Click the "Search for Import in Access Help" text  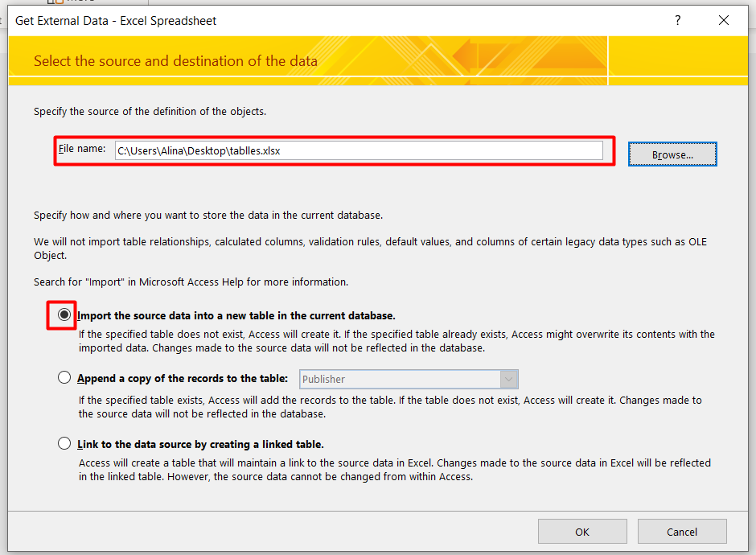point(191,282)
